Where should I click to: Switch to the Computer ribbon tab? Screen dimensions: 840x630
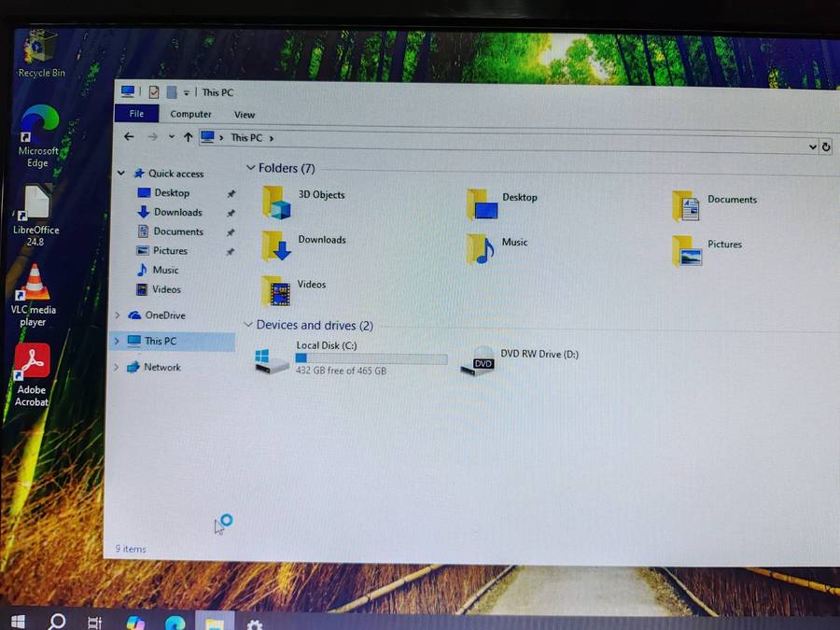[x=190, y=114]
